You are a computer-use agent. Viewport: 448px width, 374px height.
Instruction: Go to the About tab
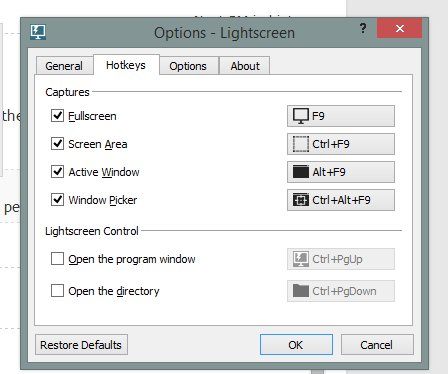pos(245,66)
